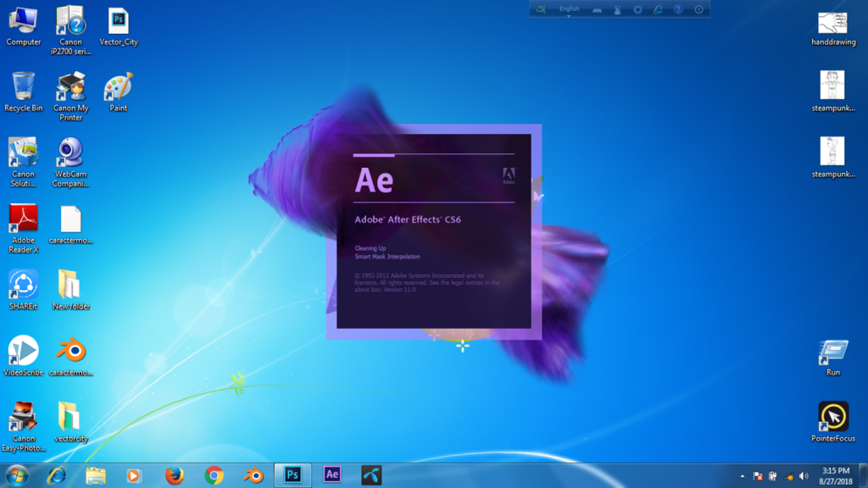This screenshot has height=488, width=868.
Task: Click the exit icon on top bar
Action: [698, 9]
